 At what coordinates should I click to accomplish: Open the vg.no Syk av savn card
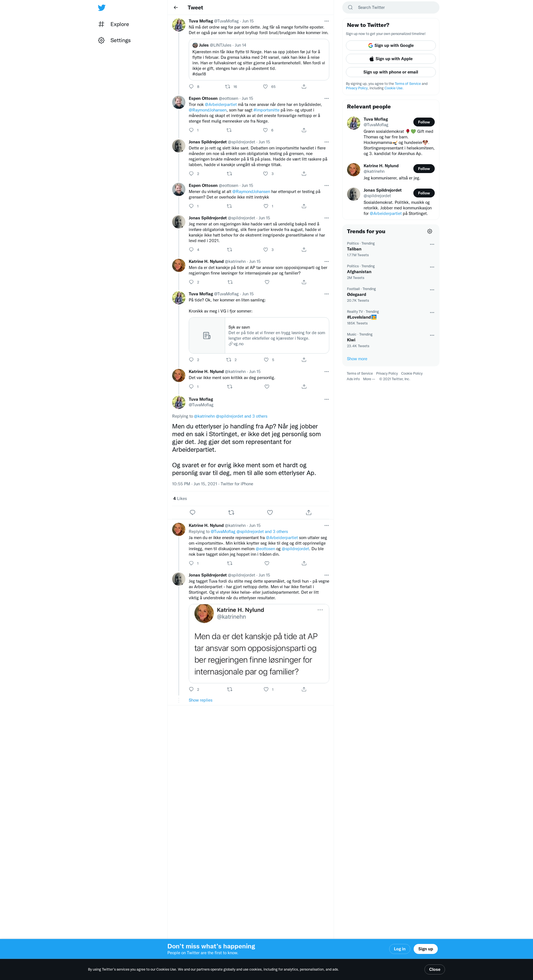point(259,335)
